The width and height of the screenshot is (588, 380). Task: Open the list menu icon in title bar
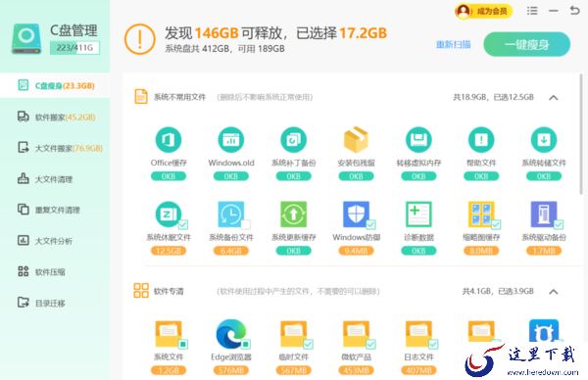click(x=532, y=11)
